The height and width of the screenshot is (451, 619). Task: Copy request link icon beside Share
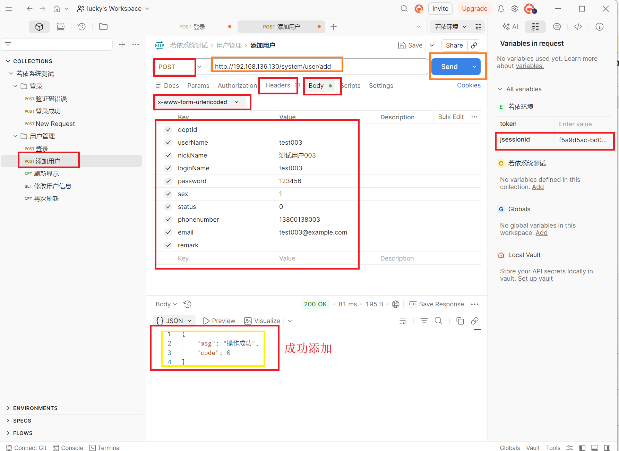tap(474, 45)
